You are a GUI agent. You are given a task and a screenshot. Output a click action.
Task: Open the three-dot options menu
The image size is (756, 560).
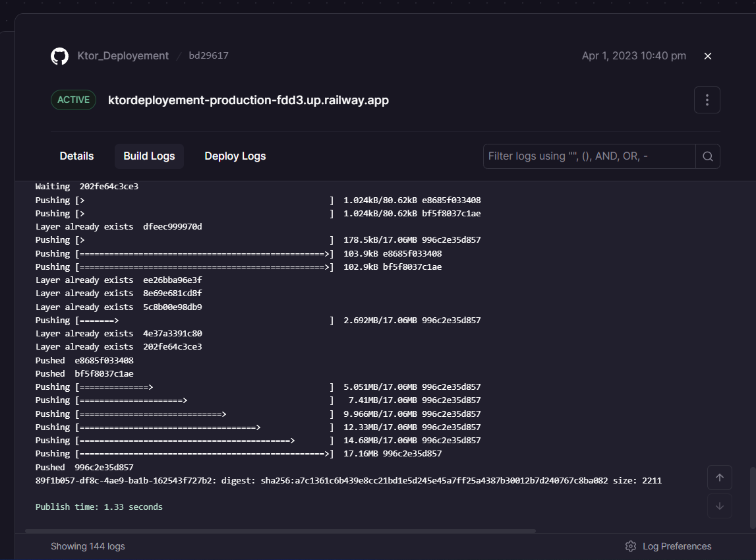[x=707, y=100]
